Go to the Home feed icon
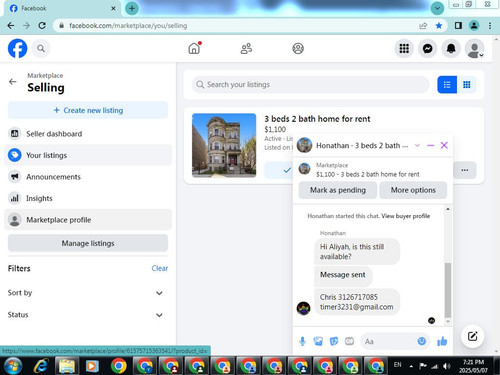Image resolution: width=500 pixels, height=375 pixels. pos(194,48)
